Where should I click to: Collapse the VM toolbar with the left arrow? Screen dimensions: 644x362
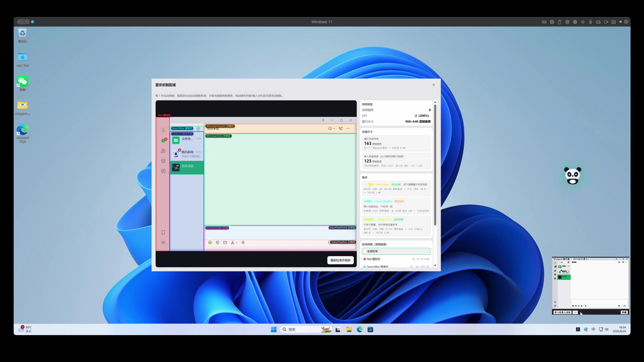[x=620, y=22]
